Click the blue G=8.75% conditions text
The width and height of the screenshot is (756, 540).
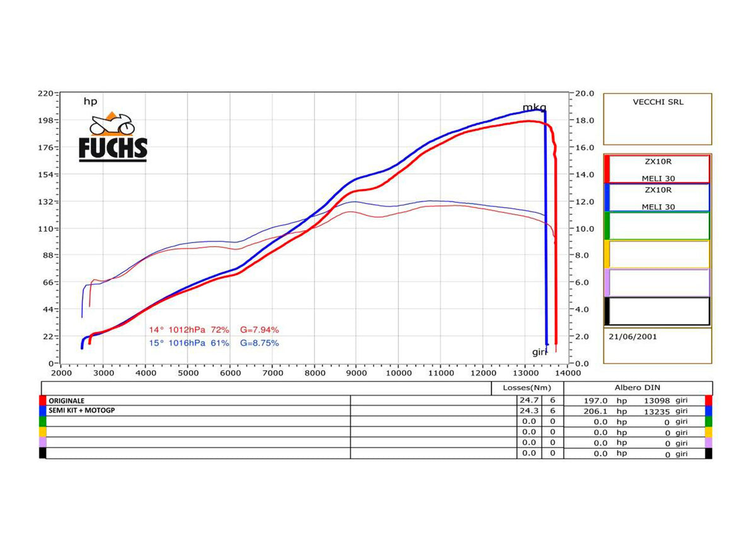259,343
